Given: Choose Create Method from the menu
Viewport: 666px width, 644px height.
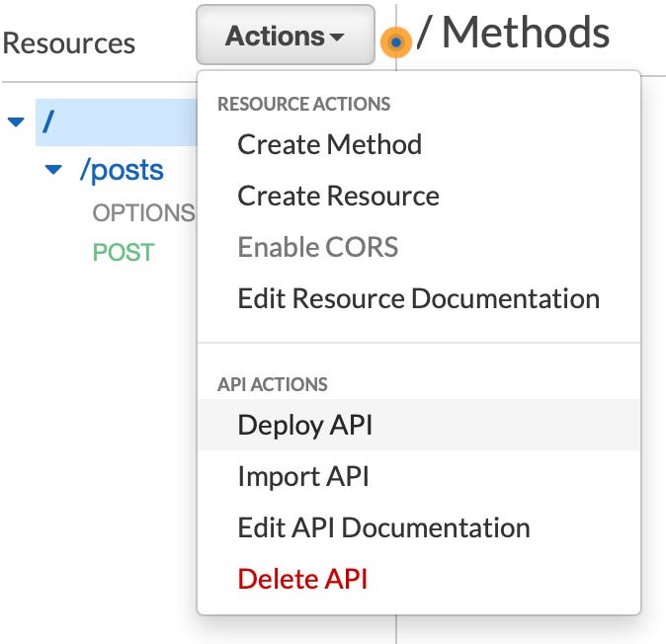Looking at the screenshot, I should pos(329,144).
